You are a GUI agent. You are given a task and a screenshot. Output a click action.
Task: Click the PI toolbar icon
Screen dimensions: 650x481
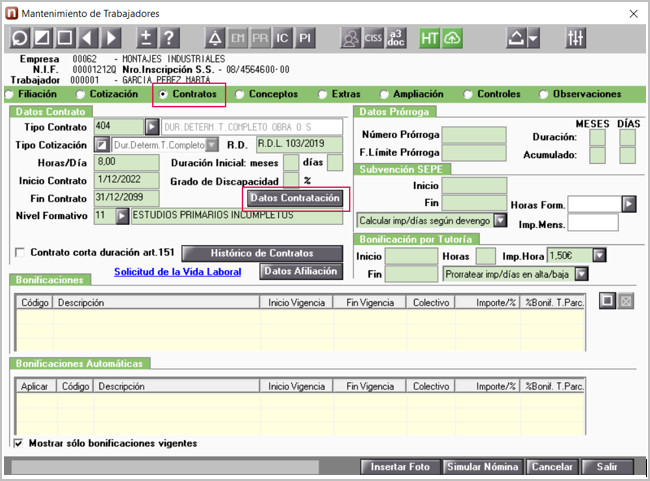click(x=305, y=38)
